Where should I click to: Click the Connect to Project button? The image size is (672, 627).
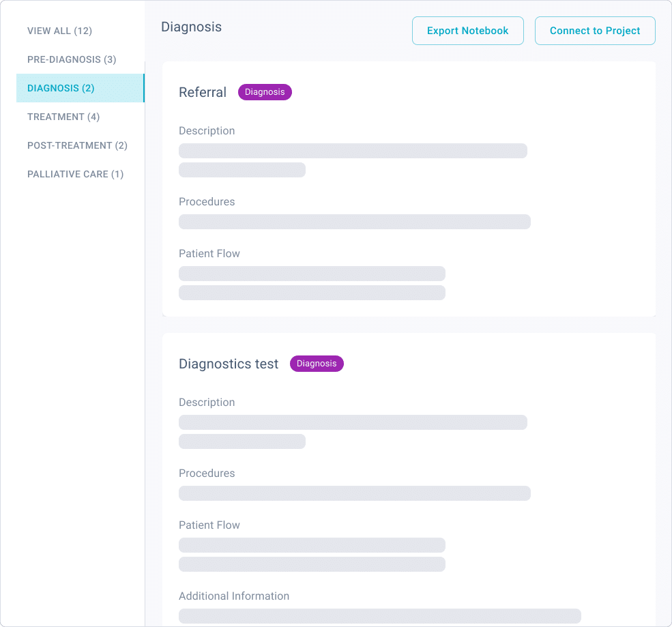click(x=595, y=31)
